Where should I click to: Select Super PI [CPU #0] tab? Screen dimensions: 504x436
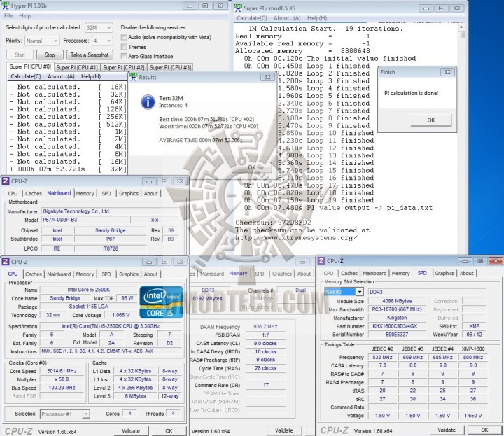click(30, 66)
